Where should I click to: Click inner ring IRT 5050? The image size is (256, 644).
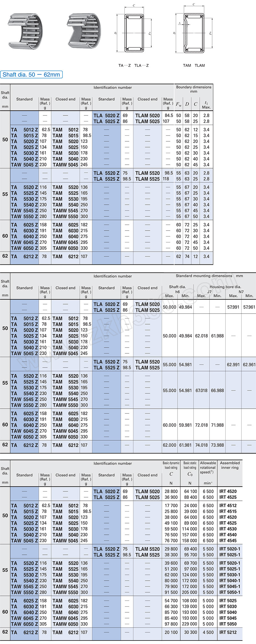228,624
